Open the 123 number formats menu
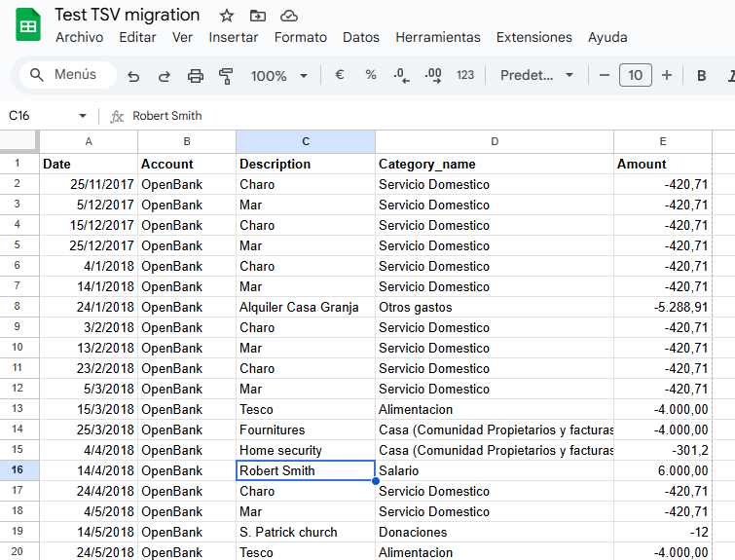The image size is (735, 560). click(x=465, y=75)
